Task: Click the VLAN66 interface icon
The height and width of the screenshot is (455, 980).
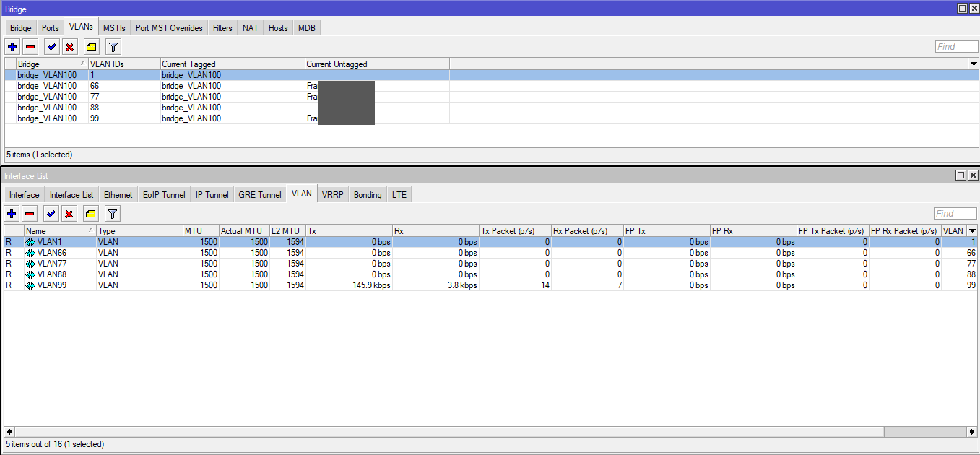Action: [30, 253]
